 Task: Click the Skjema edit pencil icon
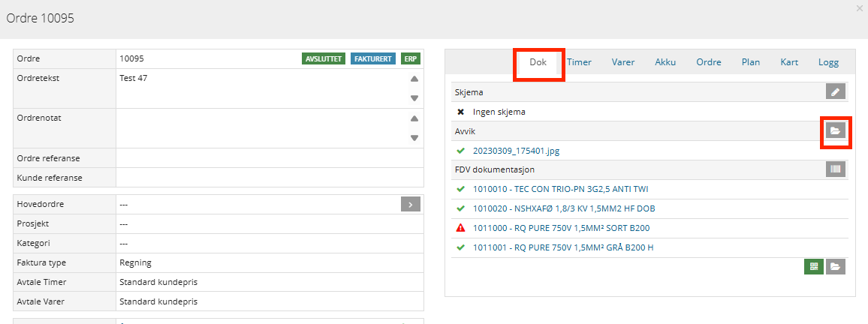[x=835, y=91]
